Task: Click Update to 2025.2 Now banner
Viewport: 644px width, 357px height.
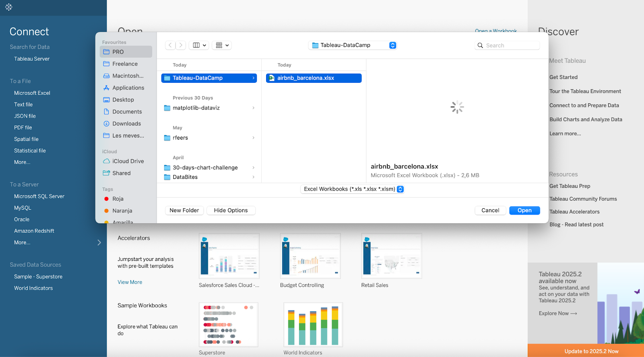Action: coord(586,351)
